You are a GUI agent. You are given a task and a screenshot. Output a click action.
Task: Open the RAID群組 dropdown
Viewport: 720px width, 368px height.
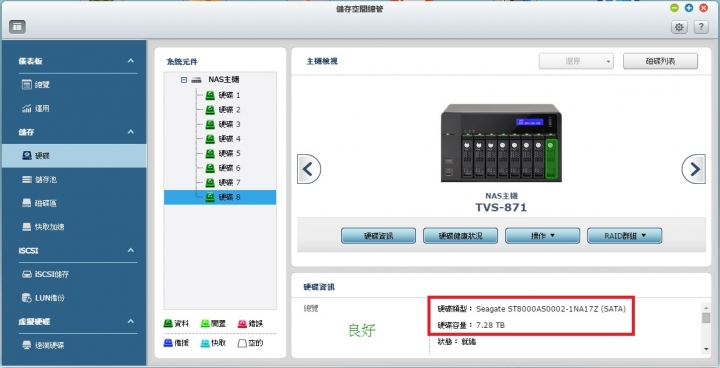pyautogui.click(x=624, y=236)
